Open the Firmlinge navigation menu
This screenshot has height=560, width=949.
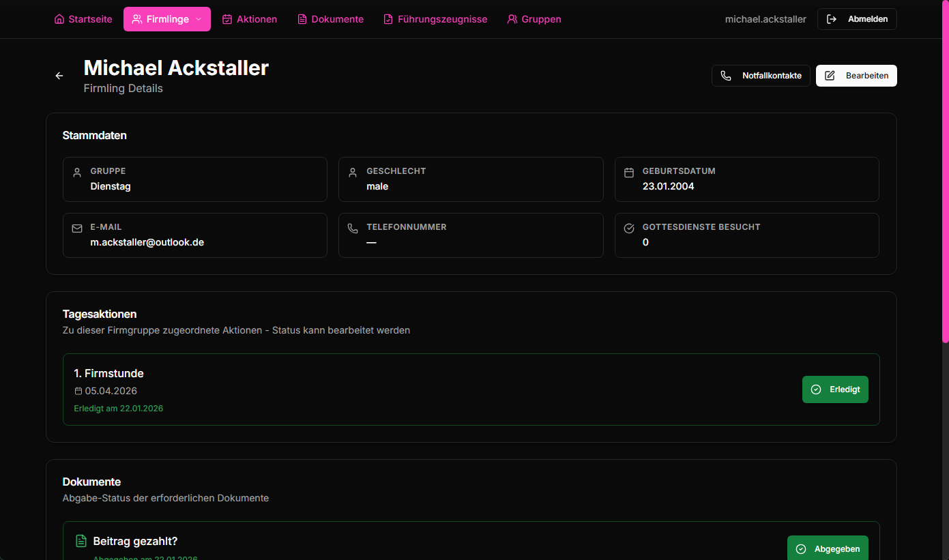tap(167, 19)
